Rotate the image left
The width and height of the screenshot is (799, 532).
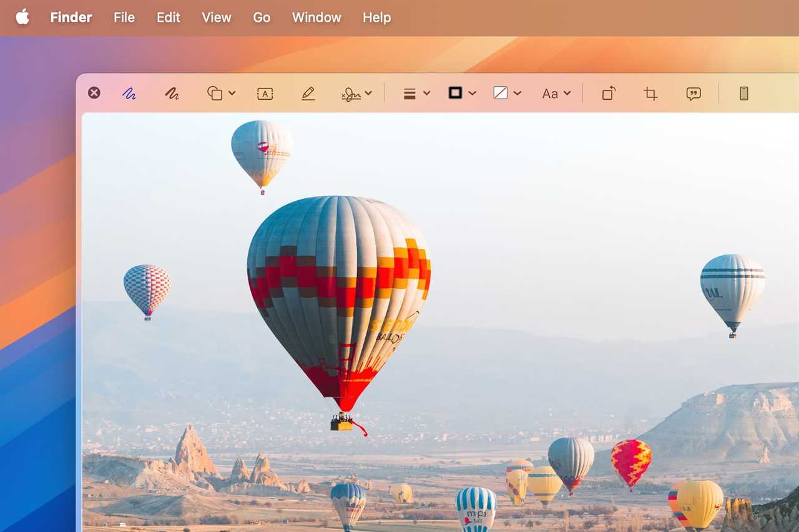tap(608, 93)
